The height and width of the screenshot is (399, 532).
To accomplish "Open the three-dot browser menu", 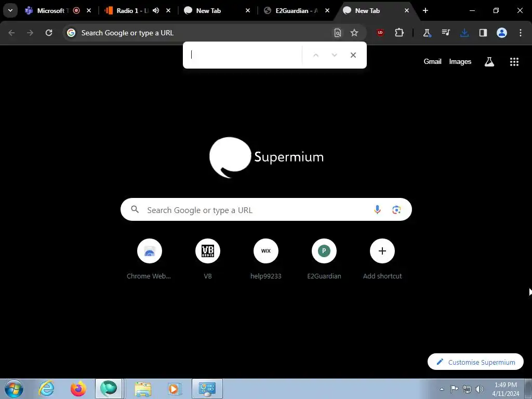I will point(521,33).
